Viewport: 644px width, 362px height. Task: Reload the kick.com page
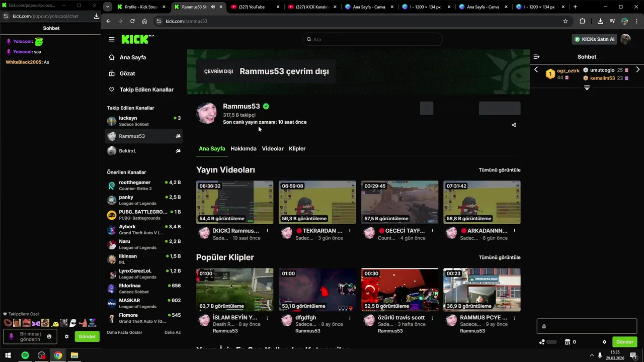tap(132, 21)
